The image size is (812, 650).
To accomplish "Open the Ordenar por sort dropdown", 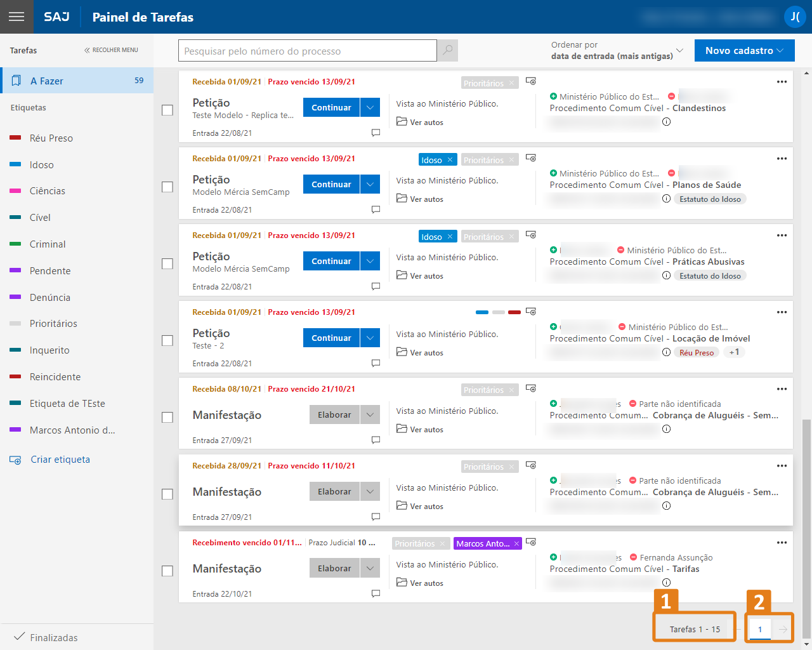I will click(x=617, y=50).
